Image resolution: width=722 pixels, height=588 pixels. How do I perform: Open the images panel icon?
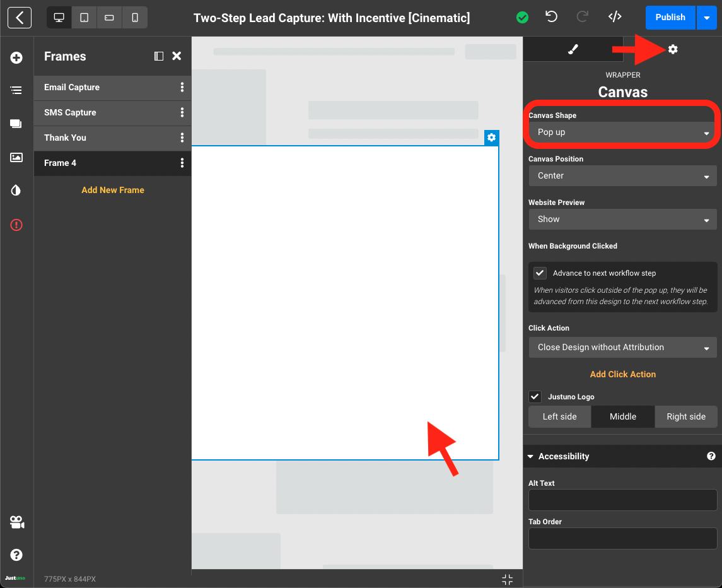[x=16, y=157]
